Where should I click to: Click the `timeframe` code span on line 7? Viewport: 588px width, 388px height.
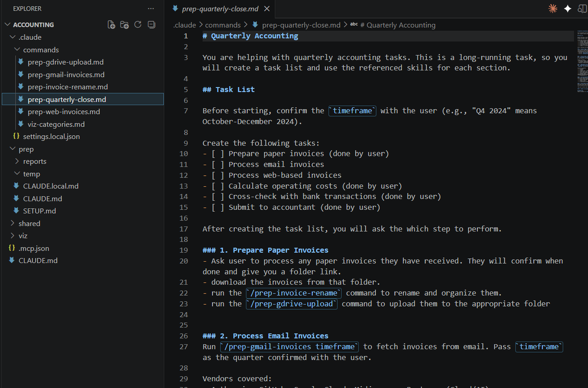[x=352, y=111]
